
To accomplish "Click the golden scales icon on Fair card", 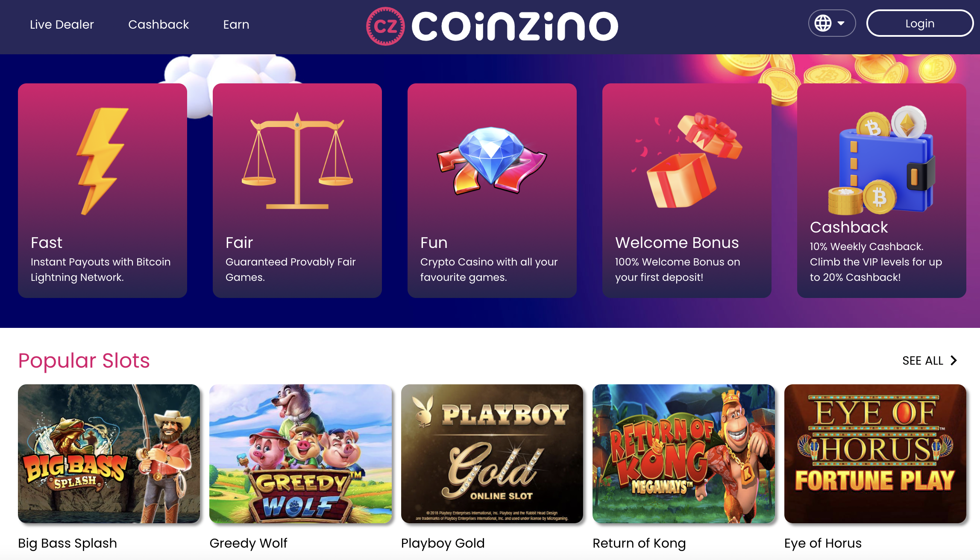I will pyautogui.click(x=297, y=161).
